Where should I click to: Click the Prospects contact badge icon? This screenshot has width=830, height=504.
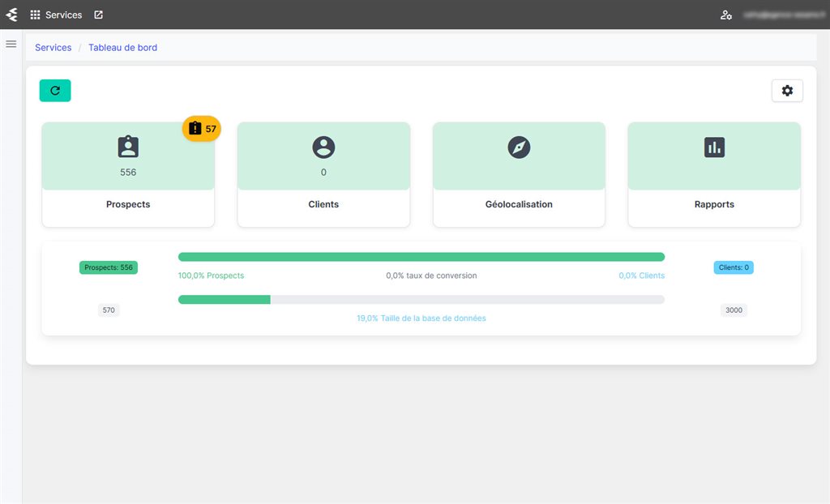point(128,147)
